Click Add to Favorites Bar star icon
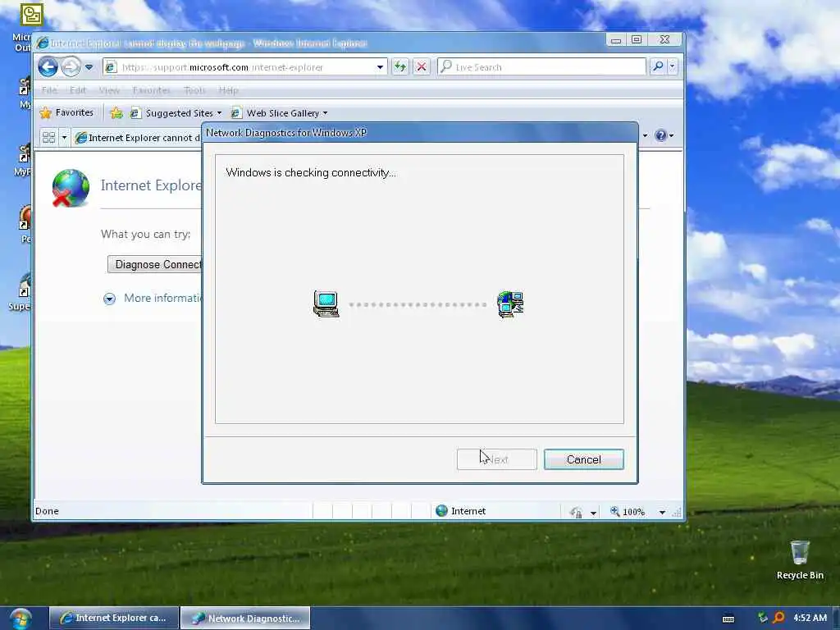The width and height of the screenshot is (840, 630). coord(116,113)
